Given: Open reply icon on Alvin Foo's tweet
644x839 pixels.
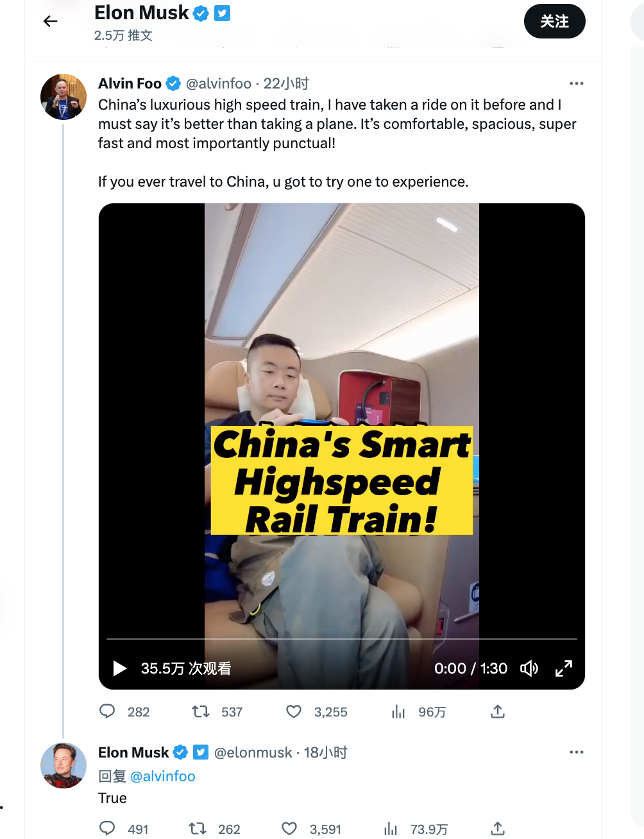Looking at the screenshot, I should pyautogui.click(x=107, y=711).
